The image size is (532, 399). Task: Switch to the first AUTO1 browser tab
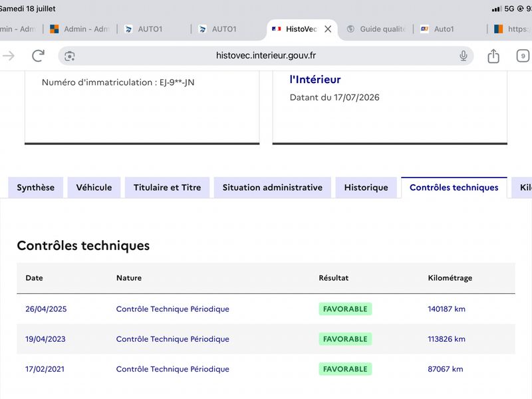(143, 29)
